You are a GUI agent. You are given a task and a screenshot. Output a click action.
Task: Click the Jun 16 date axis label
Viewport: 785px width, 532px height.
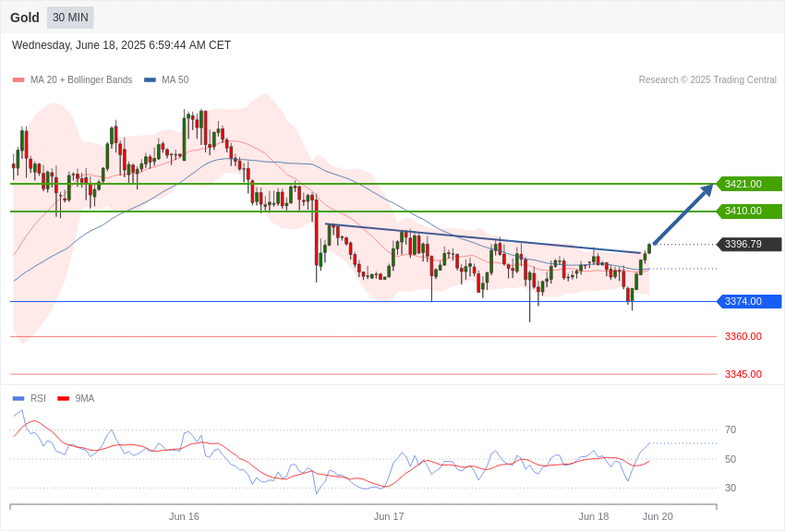pyautogui.click(x=184, y=516)
